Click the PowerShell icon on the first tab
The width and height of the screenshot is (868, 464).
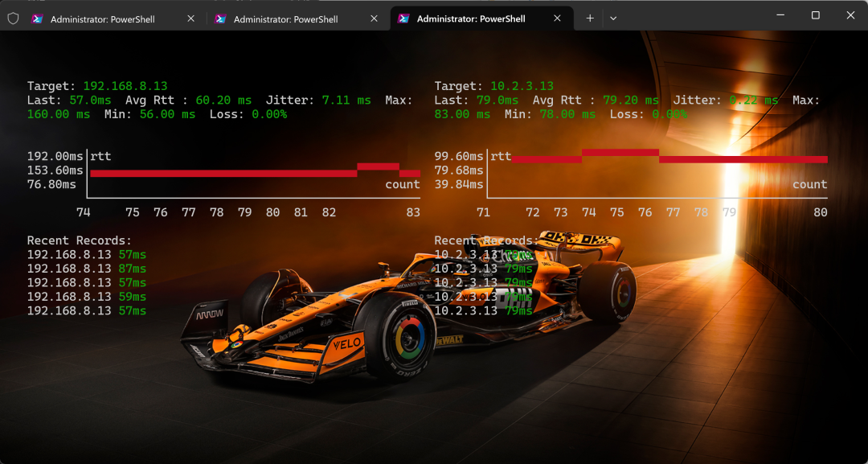pyautogui.click(x=38, y=18)
